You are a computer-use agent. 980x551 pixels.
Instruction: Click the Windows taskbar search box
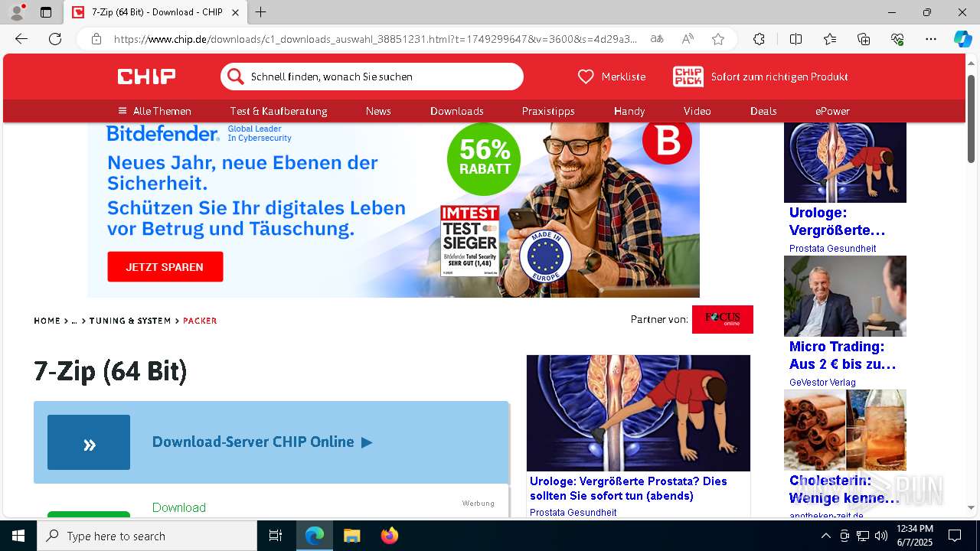[x=147, y=536]
